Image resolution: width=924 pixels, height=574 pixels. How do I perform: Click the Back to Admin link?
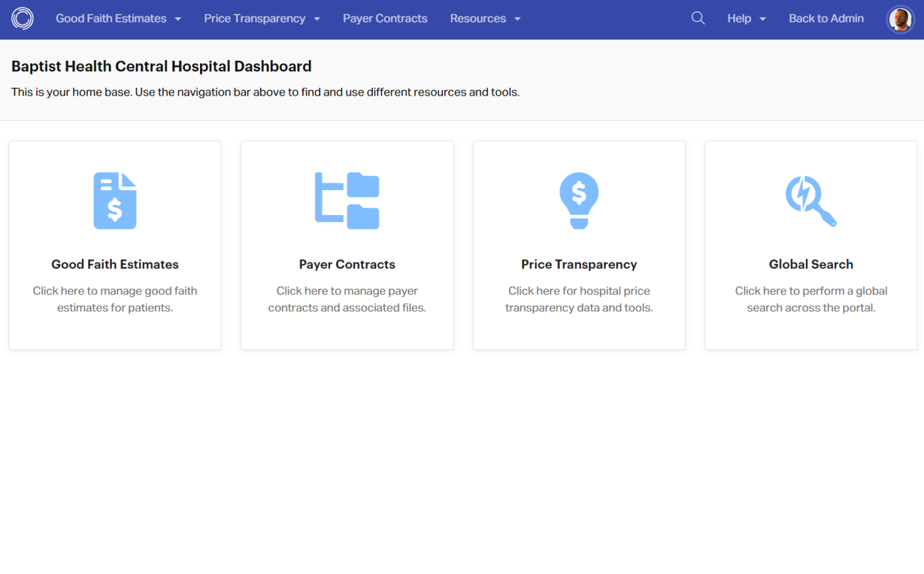click(x=826, y=18)
